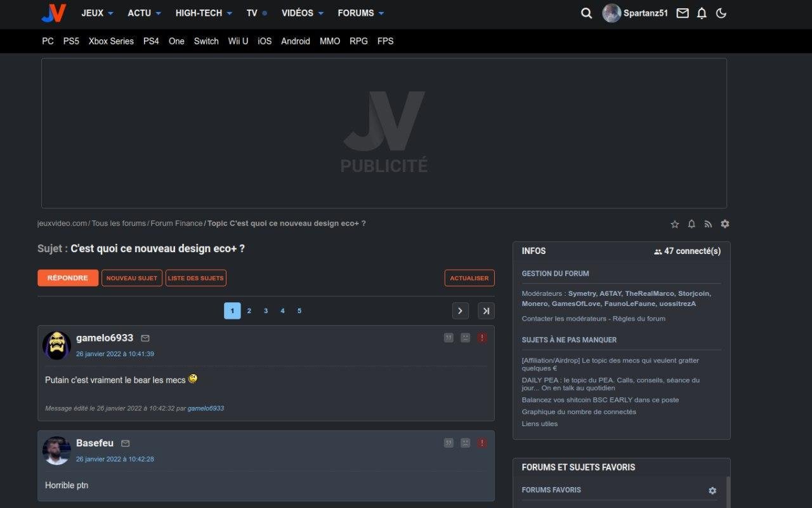This screenshot has height=508, width=812.
Task: Jump to last page arrow button
Action: (486, 311)
